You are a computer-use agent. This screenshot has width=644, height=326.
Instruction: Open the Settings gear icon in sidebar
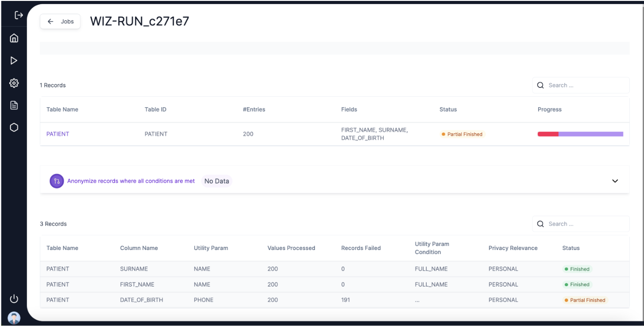coord(14,83)
